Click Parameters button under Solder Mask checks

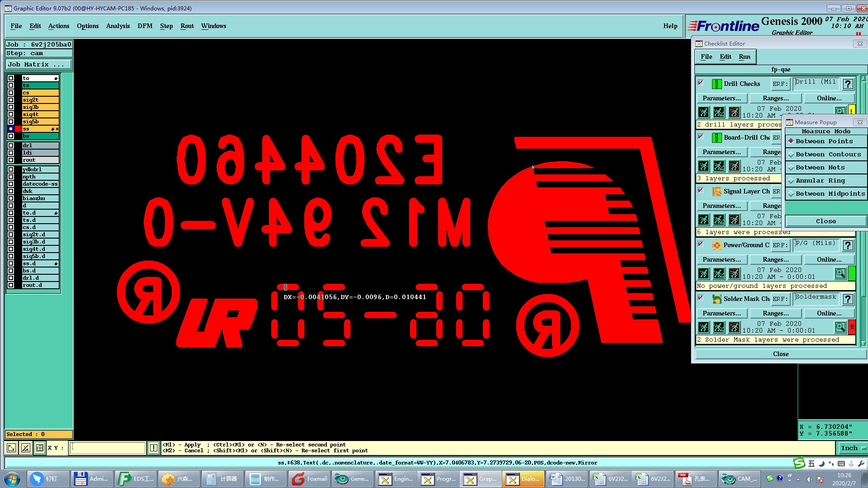[x=722, y=314]
